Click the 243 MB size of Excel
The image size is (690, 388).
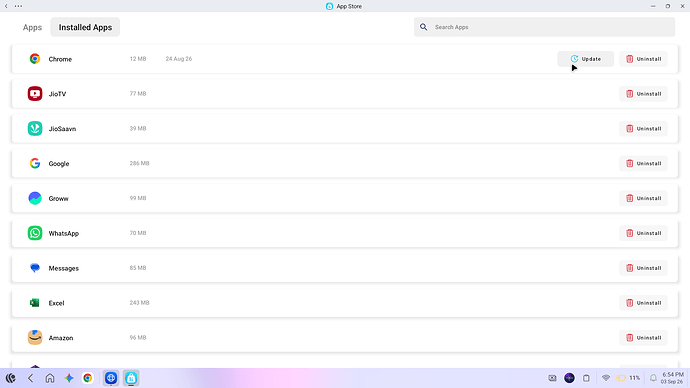coord(139,303)
